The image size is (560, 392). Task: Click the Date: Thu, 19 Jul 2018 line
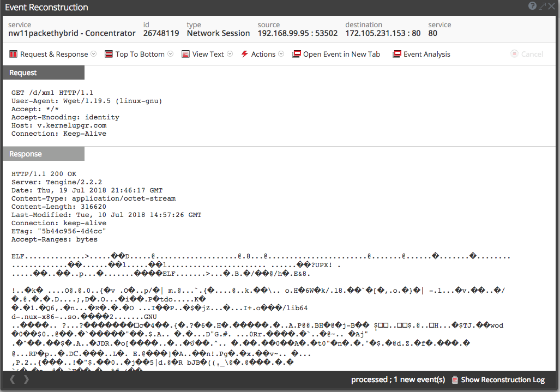click(x=87, y=191)
